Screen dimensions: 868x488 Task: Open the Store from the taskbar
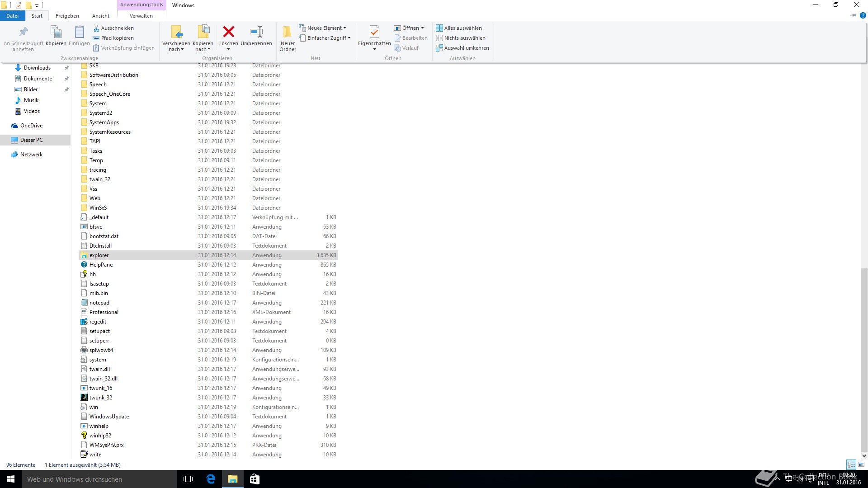(255, 479)
